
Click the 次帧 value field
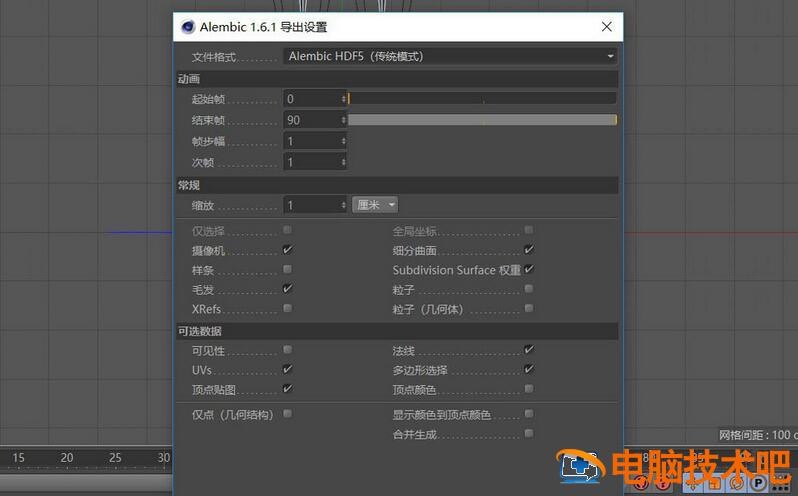click(311, 162)
